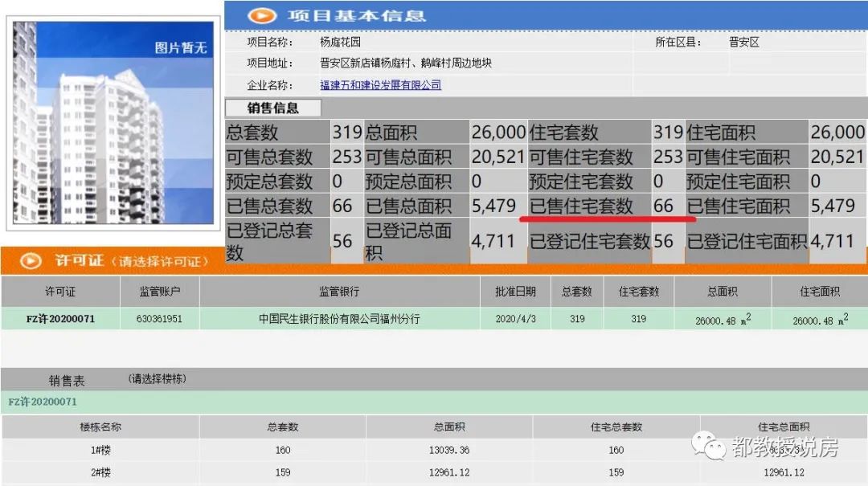Select the 销售信息 tab

tap(273, 108)
